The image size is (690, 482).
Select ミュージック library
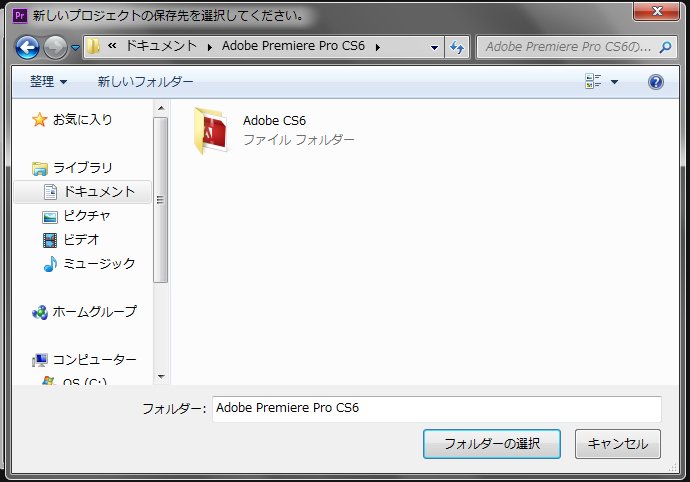99,264
